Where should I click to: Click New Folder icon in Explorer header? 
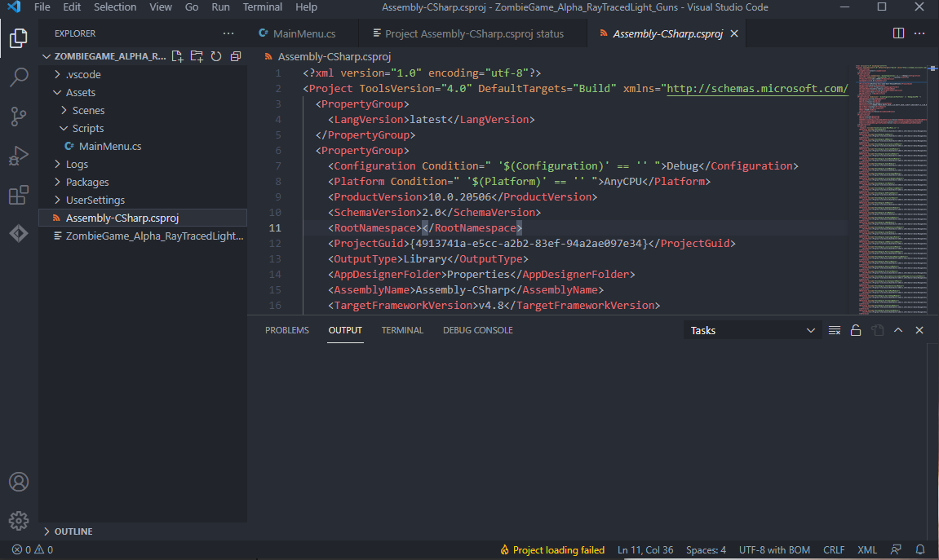point(197,56)
